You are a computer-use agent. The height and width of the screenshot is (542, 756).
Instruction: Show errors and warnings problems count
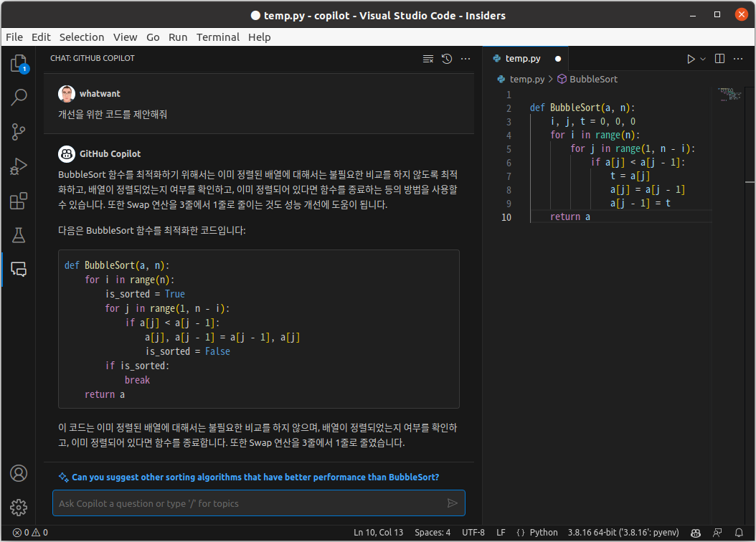[30, 533]
